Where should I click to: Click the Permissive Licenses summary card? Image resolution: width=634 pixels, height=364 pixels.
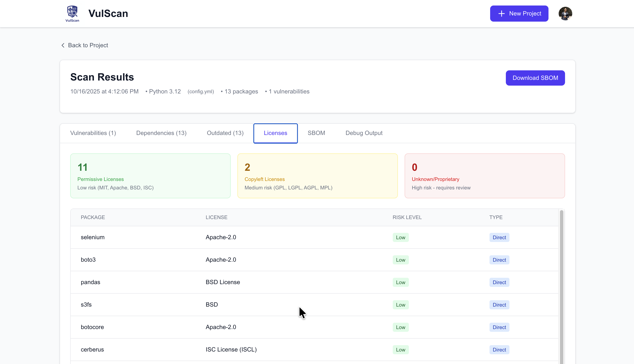pos(150,176)
